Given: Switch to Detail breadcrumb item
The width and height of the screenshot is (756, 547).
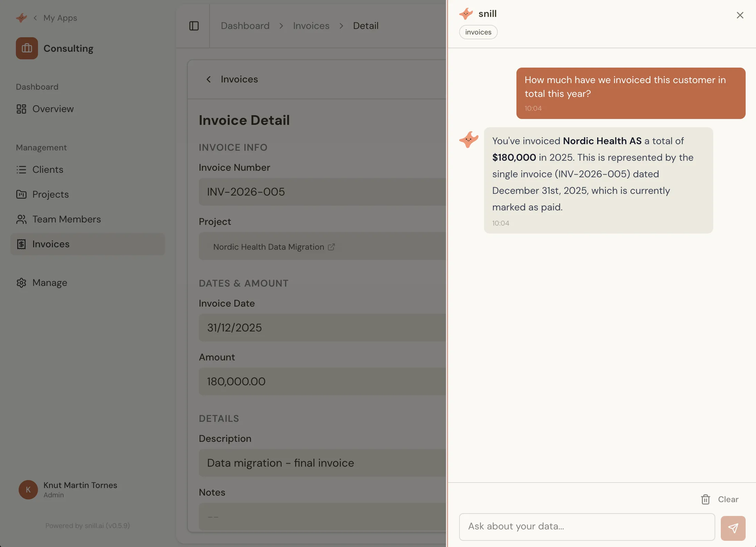Looking at the screenshot, I should pyautogui.click(x=365, y=26).
